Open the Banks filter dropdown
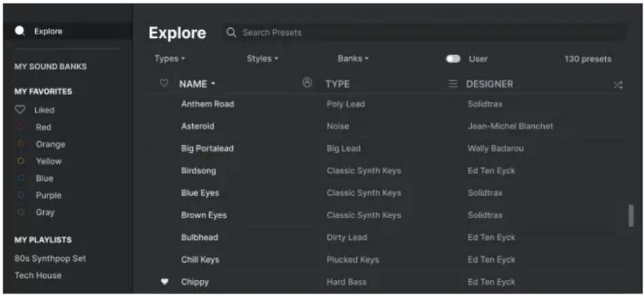 pyautogui.click(x=353, y=59)
